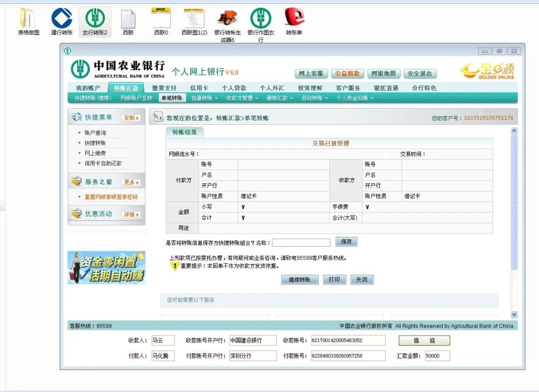Click the window title bar bank icon

[x=67, y=51]
